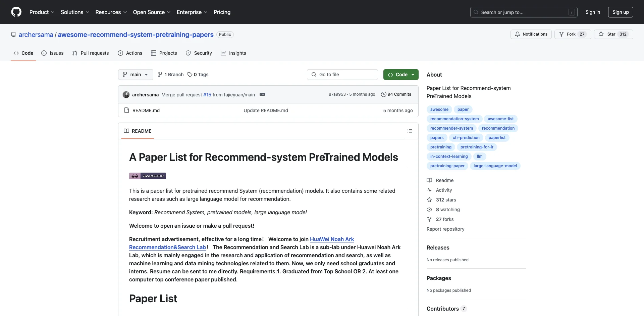Image resolution: width=644 pixels, height=316 pixels.
Task: View the 0 Tags link
Action: (x=198, y=75)
